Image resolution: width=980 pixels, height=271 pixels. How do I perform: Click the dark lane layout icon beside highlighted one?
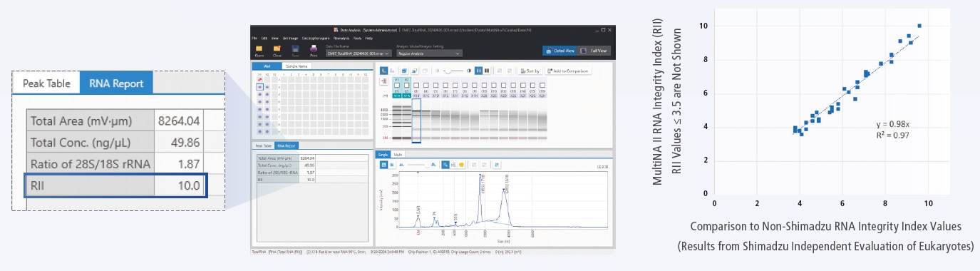click(x=487, y=71)
